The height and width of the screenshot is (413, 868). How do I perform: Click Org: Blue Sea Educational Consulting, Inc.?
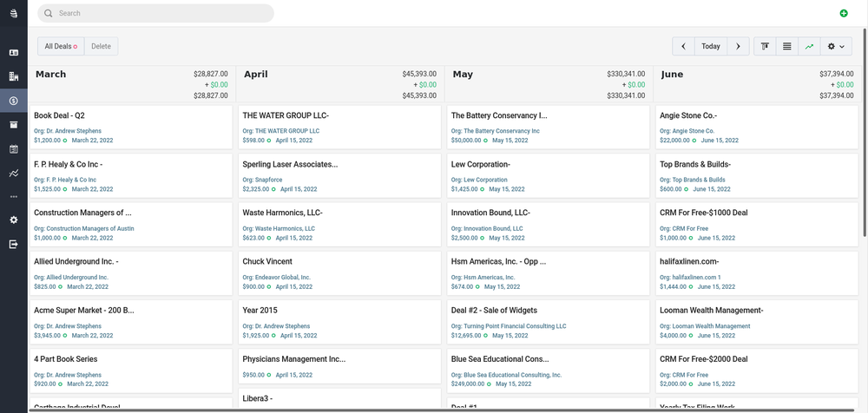507,375
